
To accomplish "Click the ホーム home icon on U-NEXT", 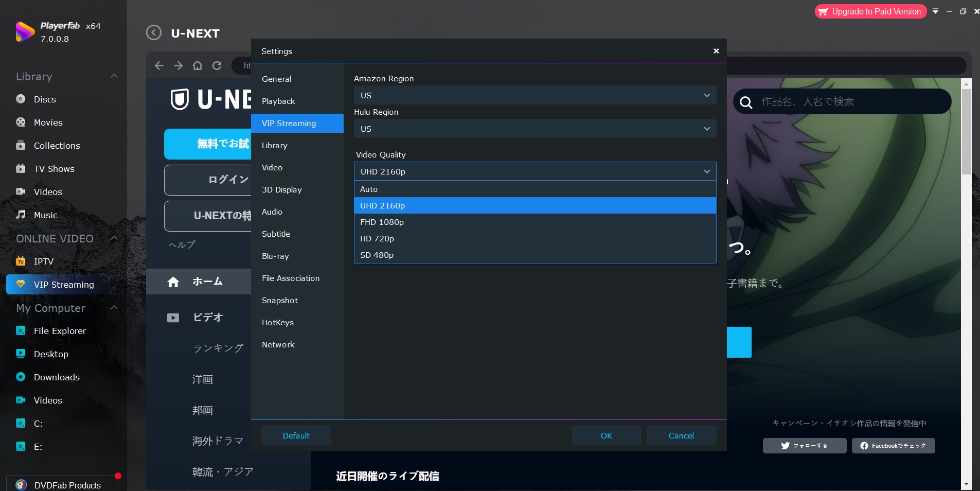I will tap(173, 282).
